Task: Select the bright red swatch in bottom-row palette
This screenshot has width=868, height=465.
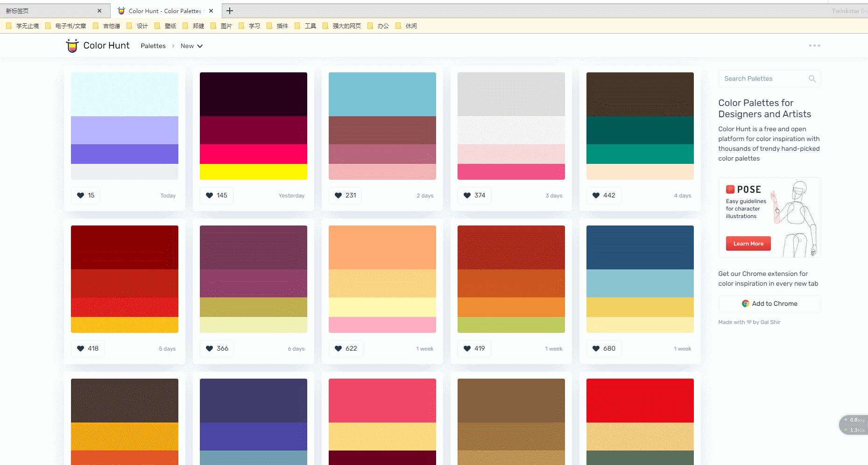Action: click(640, 401)
